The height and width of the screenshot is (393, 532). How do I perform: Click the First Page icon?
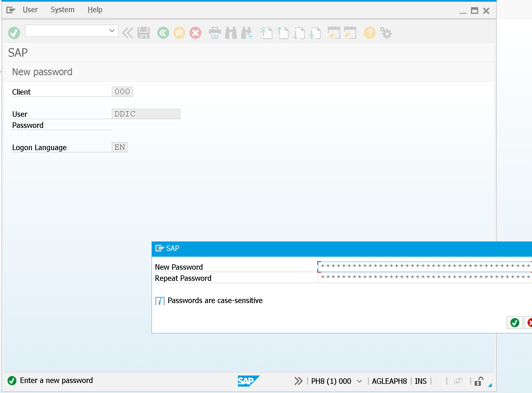267,33
